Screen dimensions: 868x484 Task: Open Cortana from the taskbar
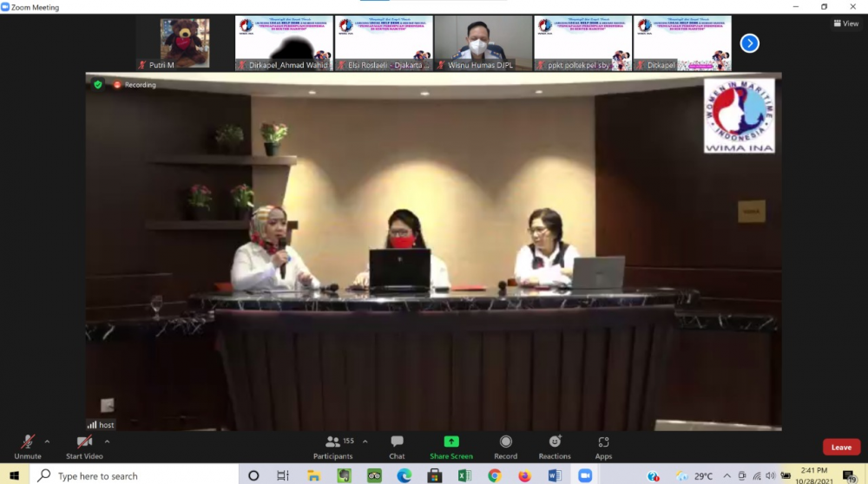tap(253, 475)
